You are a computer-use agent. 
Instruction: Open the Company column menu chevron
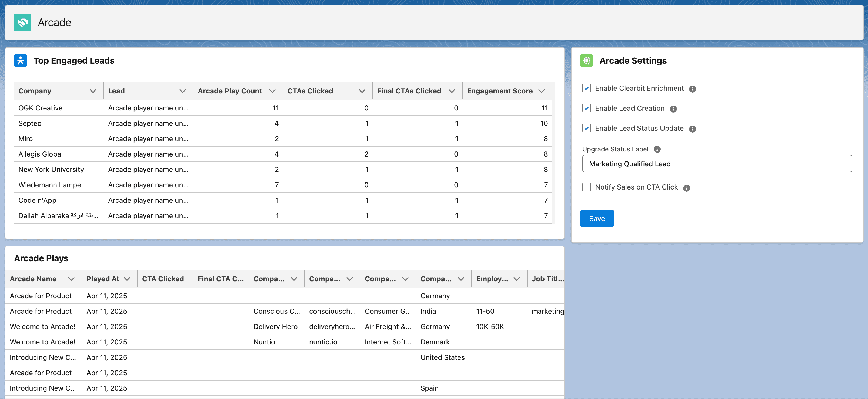tap(93, 91)
